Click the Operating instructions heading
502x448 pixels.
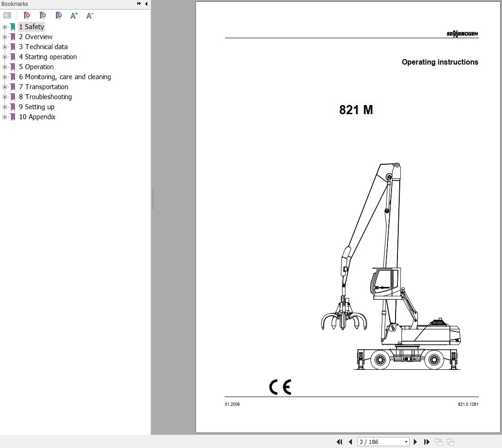click(440, 62)
